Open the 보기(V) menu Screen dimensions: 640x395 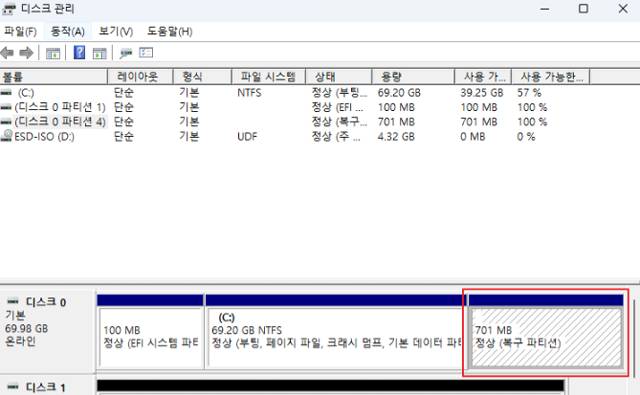(x=116, y=31)
